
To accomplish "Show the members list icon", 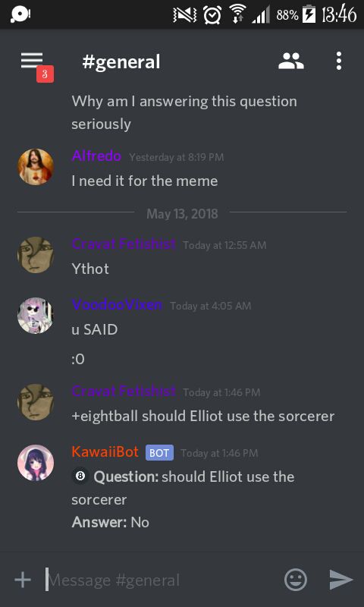I will pyautogui.click(x=291, y=61).
